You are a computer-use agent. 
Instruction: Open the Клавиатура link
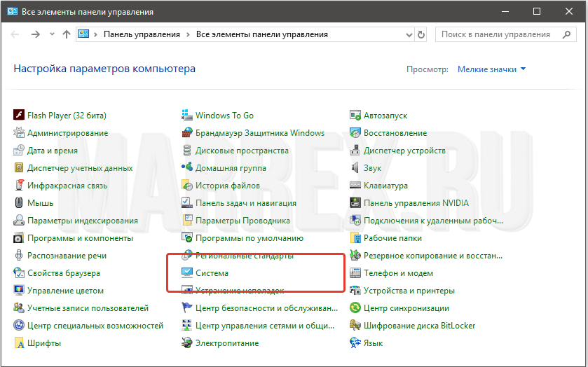pyautogui.click(x=385, y=185)
